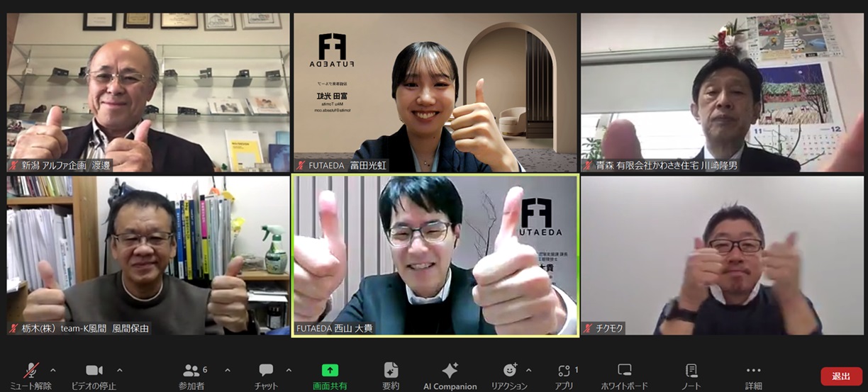Expand the arrow next to 参加者
This screenshot has height=392, width=868.
coord(227,369)
